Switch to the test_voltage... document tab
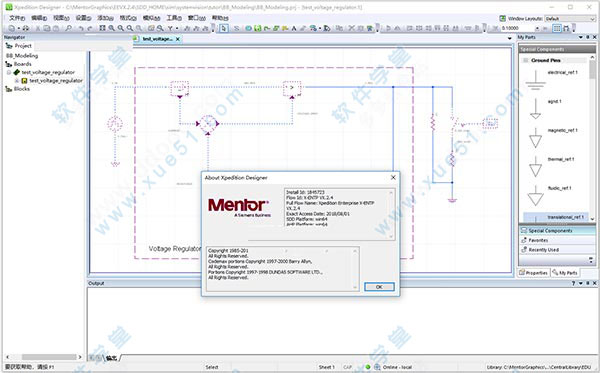Viewport: 600px width, 373px height. click(157, 39)
